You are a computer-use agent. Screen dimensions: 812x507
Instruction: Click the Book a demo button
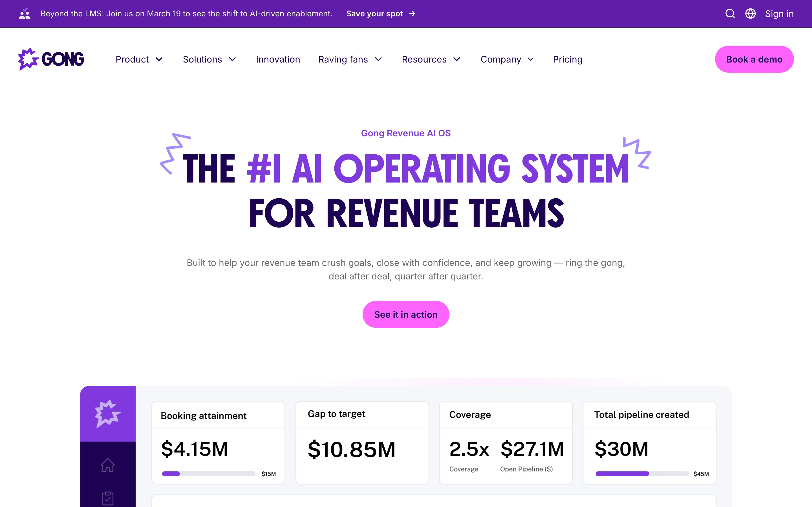tap(754, 59)
